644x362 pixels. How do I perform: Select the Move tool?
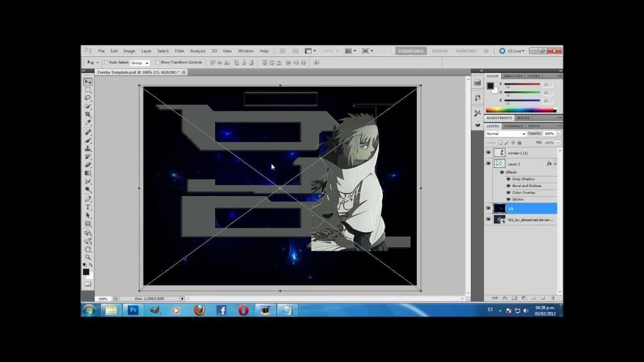88,81
